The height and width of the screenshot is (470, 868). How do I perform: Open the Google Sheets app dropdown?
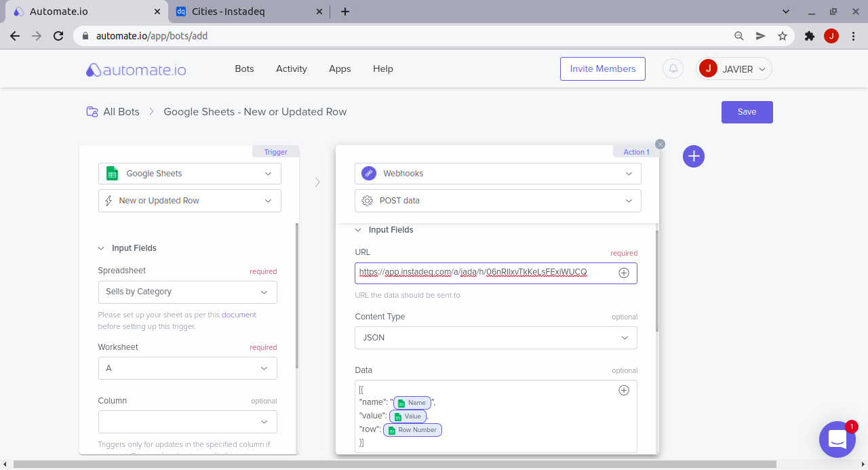[190, 174]
